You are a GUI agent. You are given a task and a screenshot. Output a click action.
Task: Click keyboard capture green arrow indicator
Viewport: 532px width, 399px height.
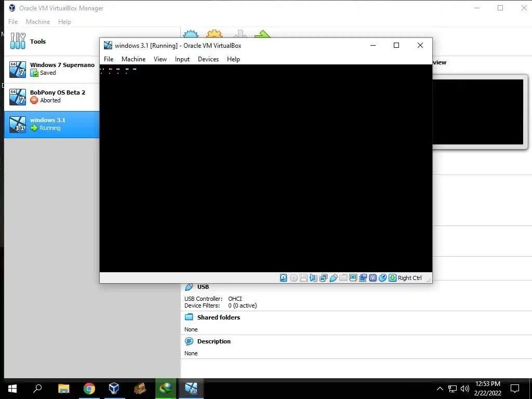[392, 278]
